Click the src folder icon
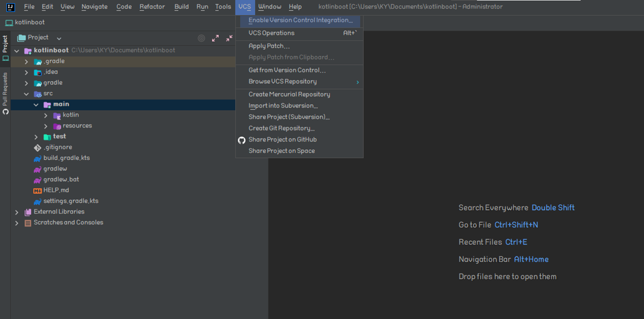This screenshot has width=644, height=319. (x=38, y=94)
